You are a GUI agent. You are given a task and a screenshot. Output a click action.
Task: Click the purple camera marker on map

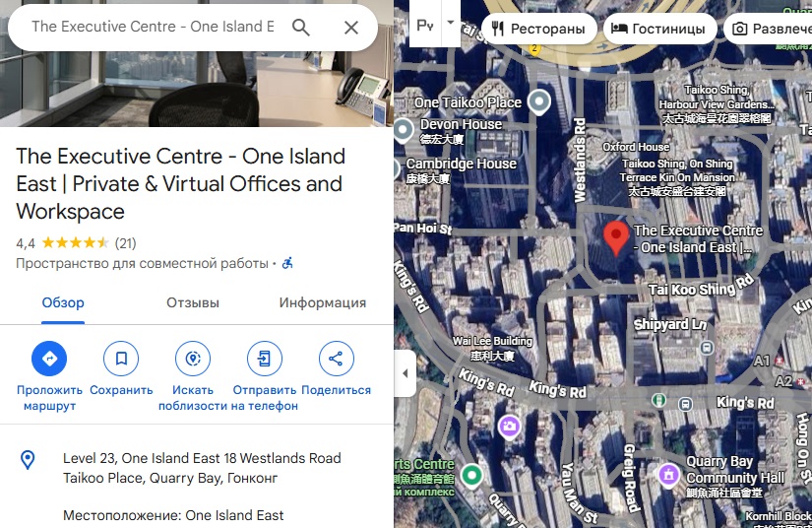509,427
